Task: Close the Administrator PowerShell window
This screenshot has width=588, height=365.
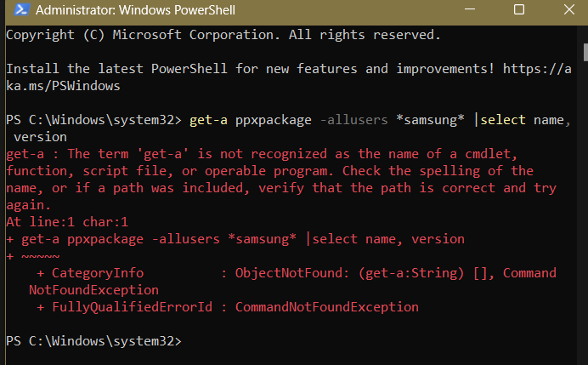Action: pos(568,9)
